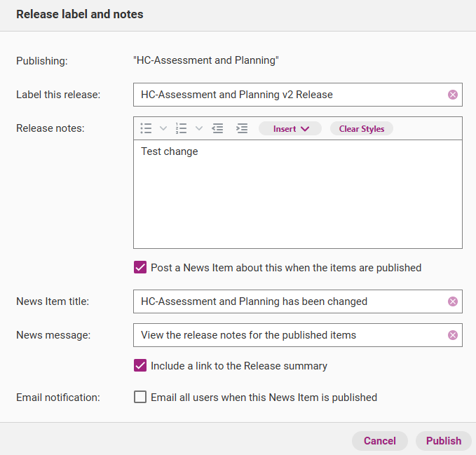Screen dimensions: 476x455
Task: Focus the News Item title input
Action: pyautogui.click(x=287, y=301)
